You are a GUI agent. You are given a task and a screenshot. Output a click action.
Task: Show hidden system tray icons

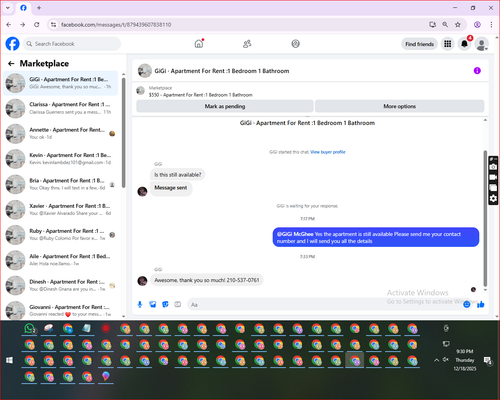tap(436, 360)
